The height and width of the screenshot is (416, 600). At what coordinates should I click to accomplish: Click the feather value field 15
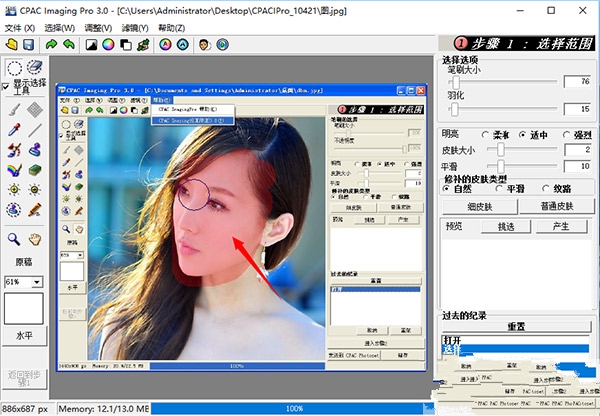[x=577, y=109]
